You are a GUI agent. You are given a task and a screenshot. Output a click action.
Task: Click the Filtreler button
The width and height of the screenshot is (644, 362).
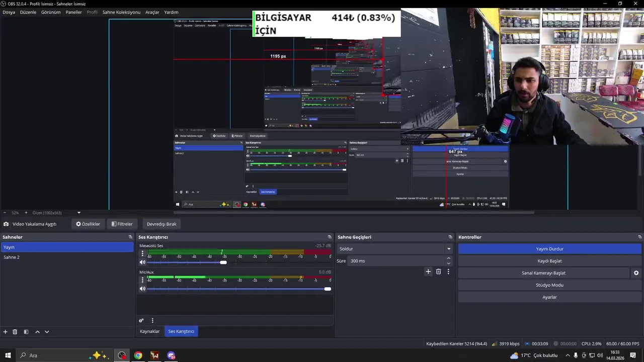122,224
